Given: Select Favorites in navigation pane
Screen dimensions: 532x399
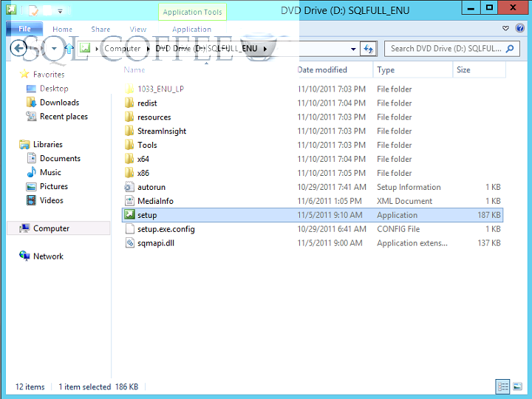Looking at the screenshot, I should 49,75.
